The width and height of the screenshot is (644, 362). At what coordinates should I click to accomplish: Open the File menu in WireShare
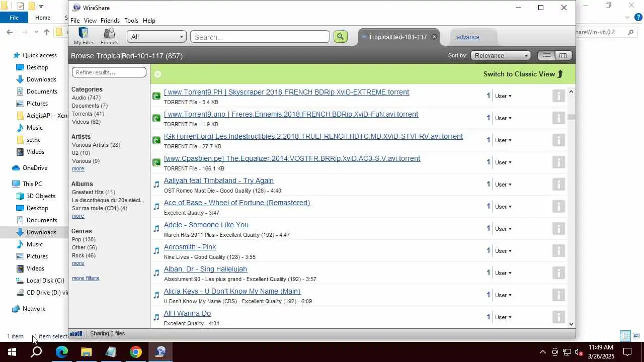[75, 21]
